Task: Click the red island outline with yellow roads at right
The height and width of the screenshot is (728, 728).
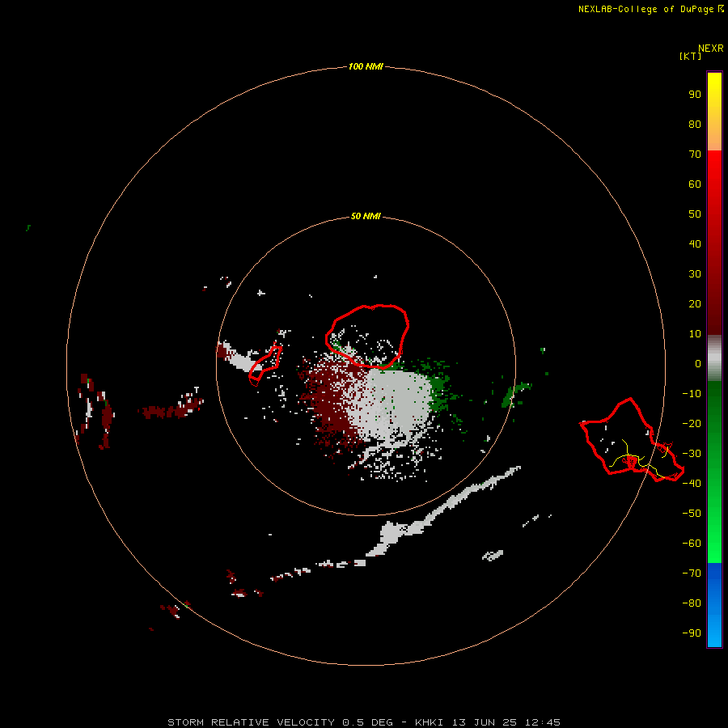Action: [x=632, y=440]
